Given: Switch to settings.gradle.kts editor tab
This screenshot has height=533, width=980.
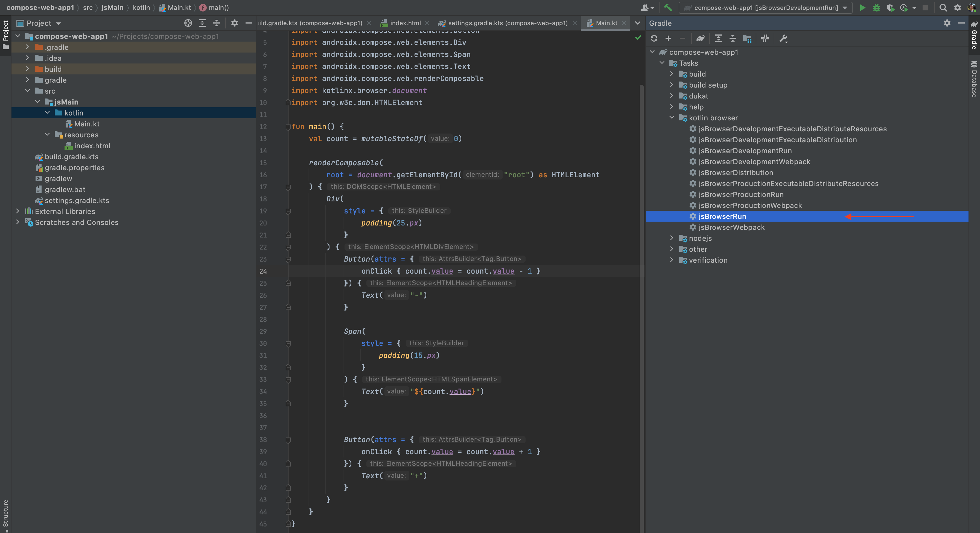Looking at the screenshot, I should coord(507,23).
